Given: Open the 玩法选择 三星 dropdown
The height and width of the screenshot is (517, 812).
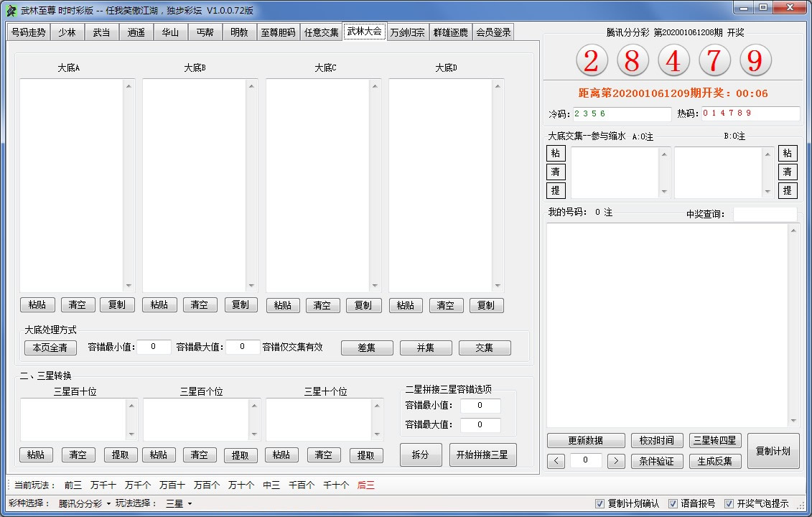Looking at the screenshot, I should pos(179,503).
